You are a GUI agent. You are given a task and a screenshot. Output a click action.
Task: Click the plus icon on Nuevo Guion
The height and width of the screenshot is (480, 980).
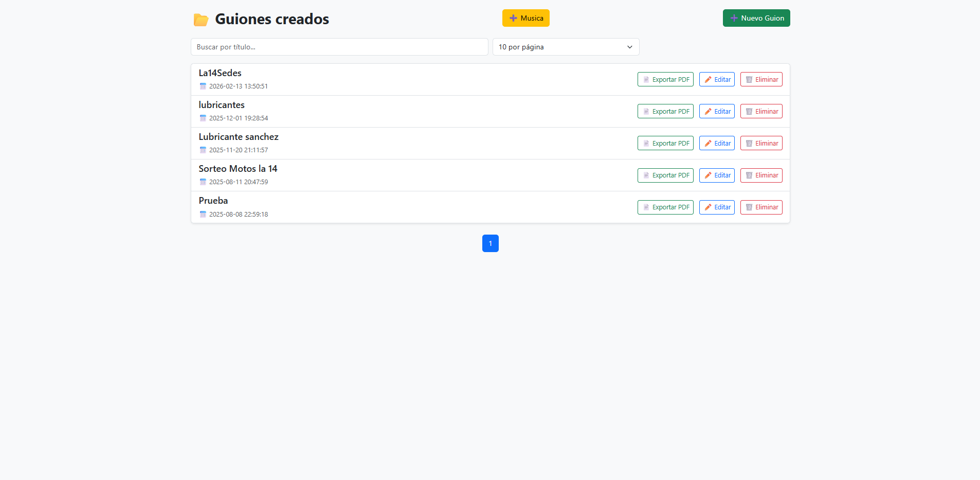coord(734,18)
